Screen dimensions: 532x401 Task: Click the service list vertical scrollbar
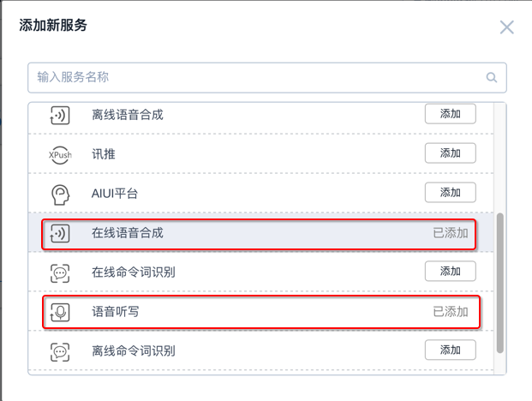(501, 283)
